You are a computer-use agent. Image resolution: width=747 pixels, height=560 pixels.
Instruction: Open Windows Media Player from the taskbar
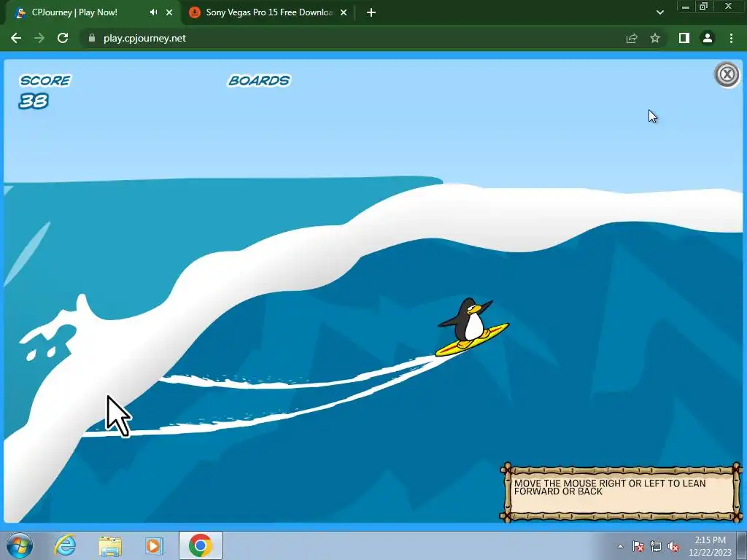point(155,545)
